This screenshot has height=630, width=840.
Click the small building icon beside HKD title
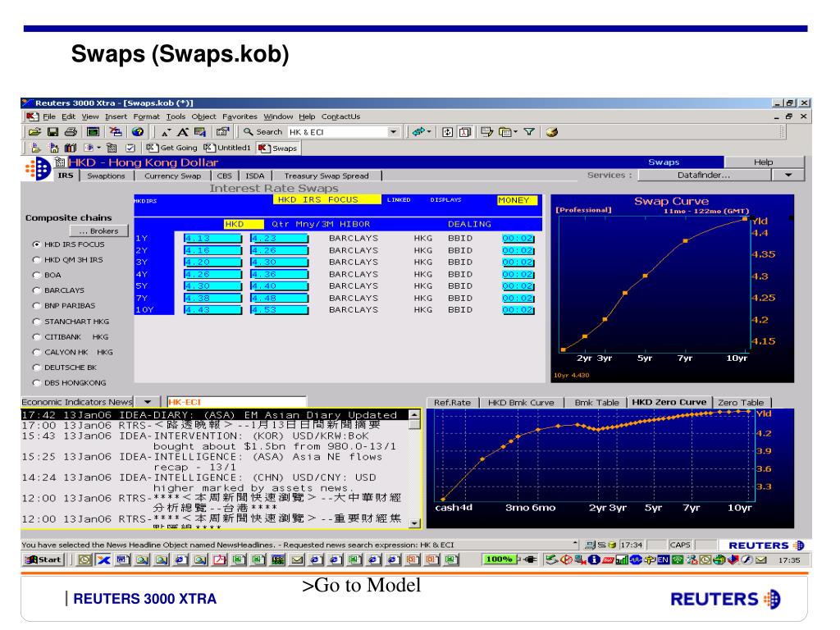[60, 162]
